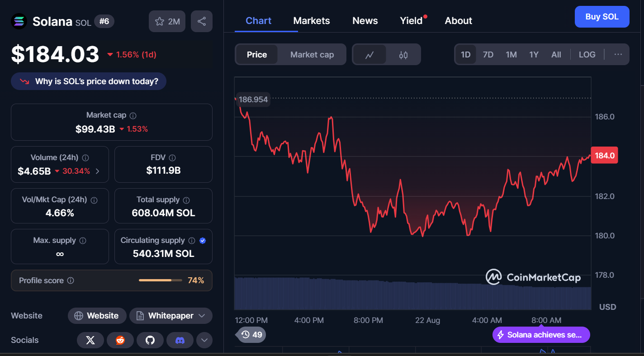This screenshot has height=356, width=644.
Task: Click the #6 rank badge
Action: coord(104,21)
